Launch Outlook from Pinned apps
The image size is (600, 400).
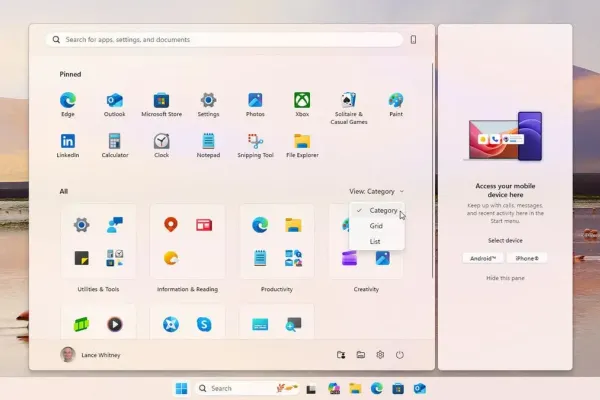coord(114,104)
